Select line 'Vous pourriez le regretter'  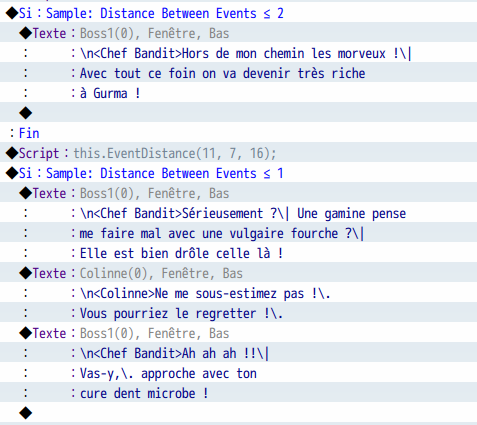point(238,313)
